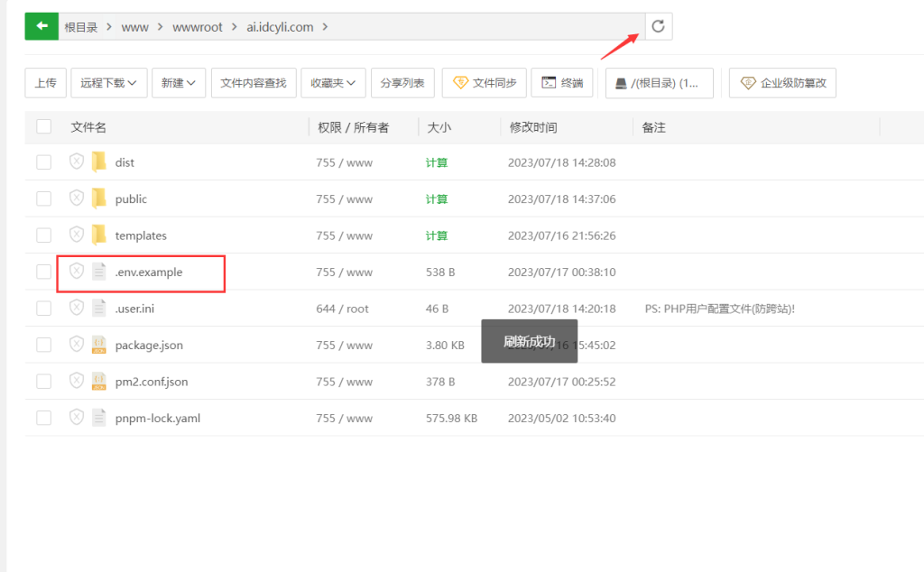
Task: Click the pnpm-lock.yaml file icon
Action: click(99, 418)
